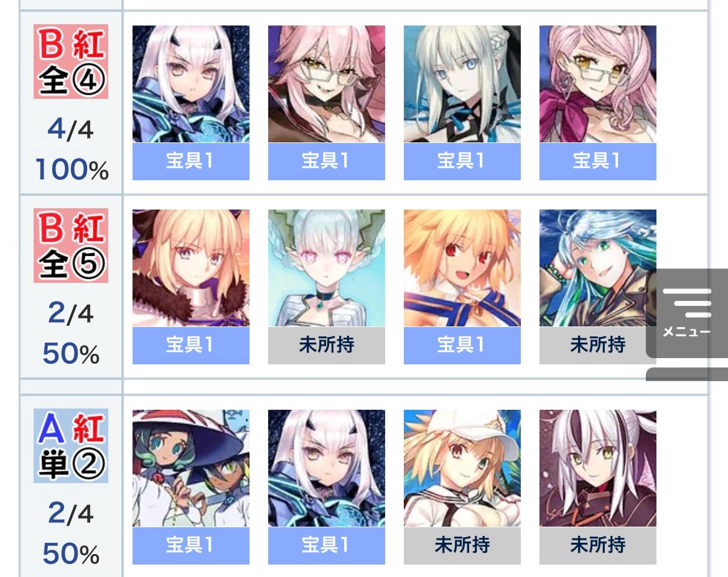Select the white-haired horned servant in 全④ row
The image size is (728, 577).
[191, 84]
